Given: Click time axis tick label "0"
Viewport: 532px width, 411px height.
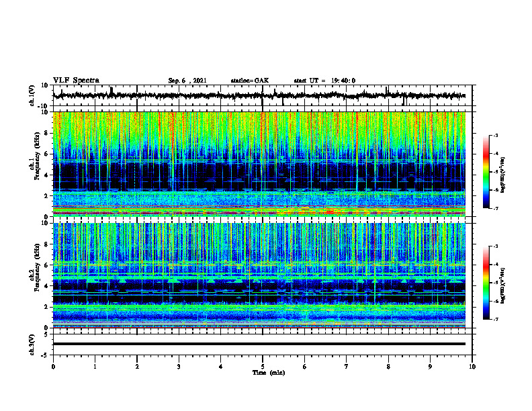Looking at the screenshot, I should tap(53, 367).
